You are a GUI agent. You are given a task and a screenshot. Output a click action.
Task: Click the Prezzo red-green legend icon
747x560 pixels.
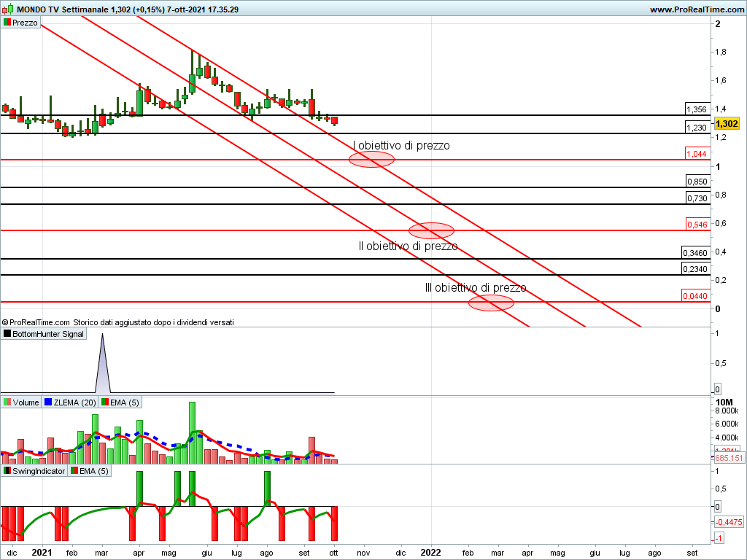click(7, 23)
